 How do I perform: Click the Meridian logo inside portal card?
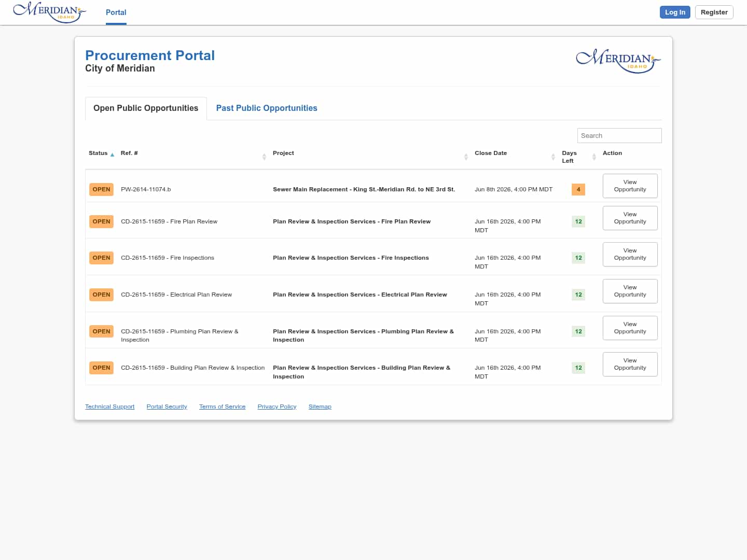pos(618,61)
